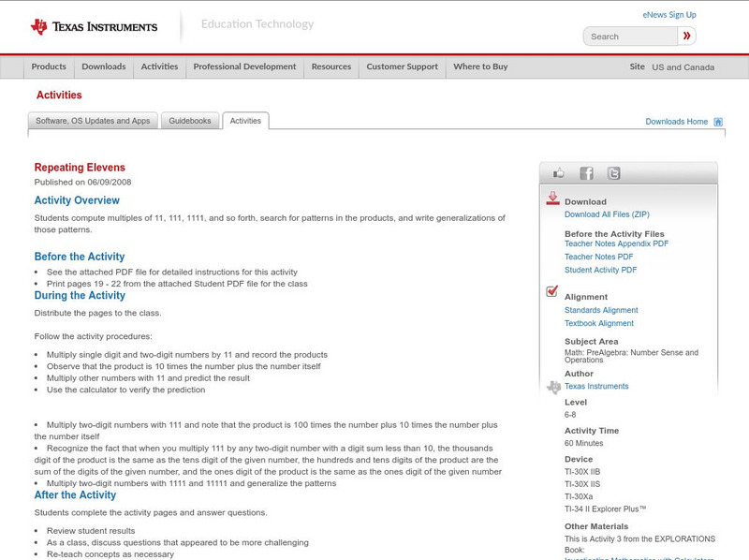Open the Products menu
The image size is (749, 560).
click(x=49, y=66)
